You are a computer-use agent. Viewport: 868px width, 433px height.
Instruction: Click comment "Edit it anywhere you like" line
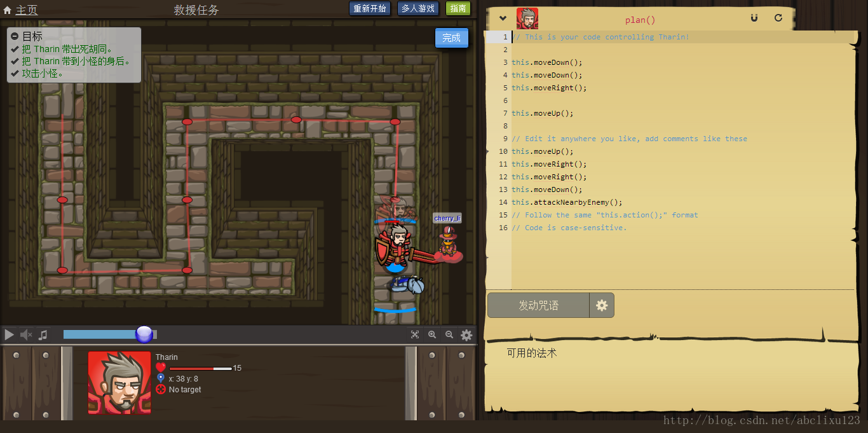(x=629, y=139)
